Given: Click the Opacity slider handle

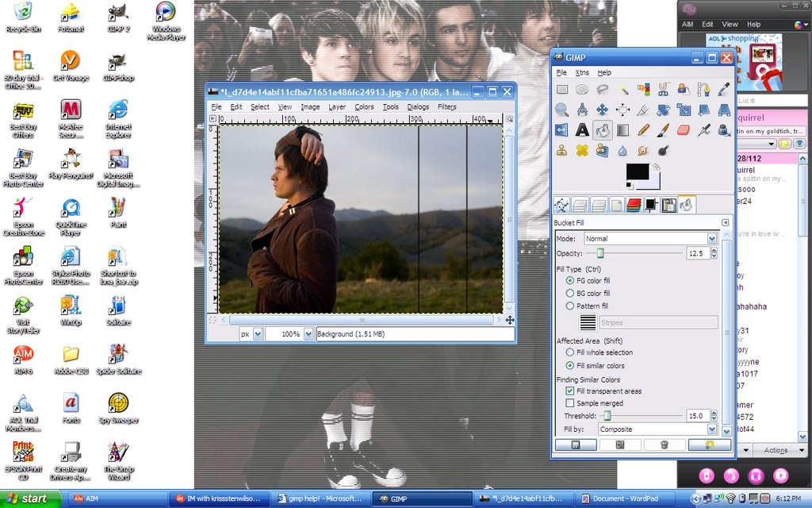Looking at the screenshot, I should click(x=600, y=253).
